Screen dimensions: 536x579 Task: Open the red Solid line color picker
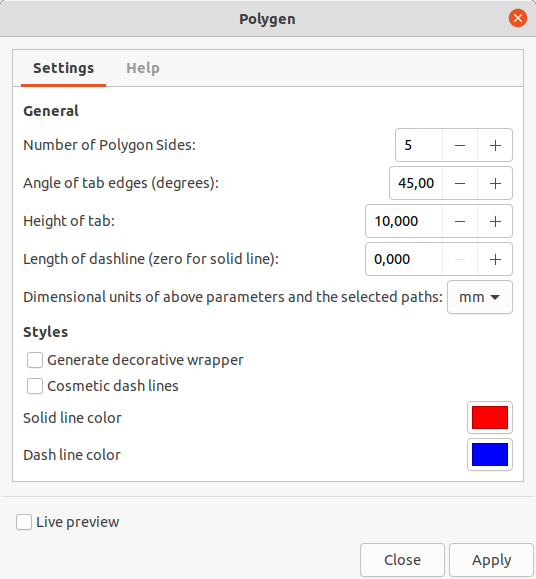[490, 418]
